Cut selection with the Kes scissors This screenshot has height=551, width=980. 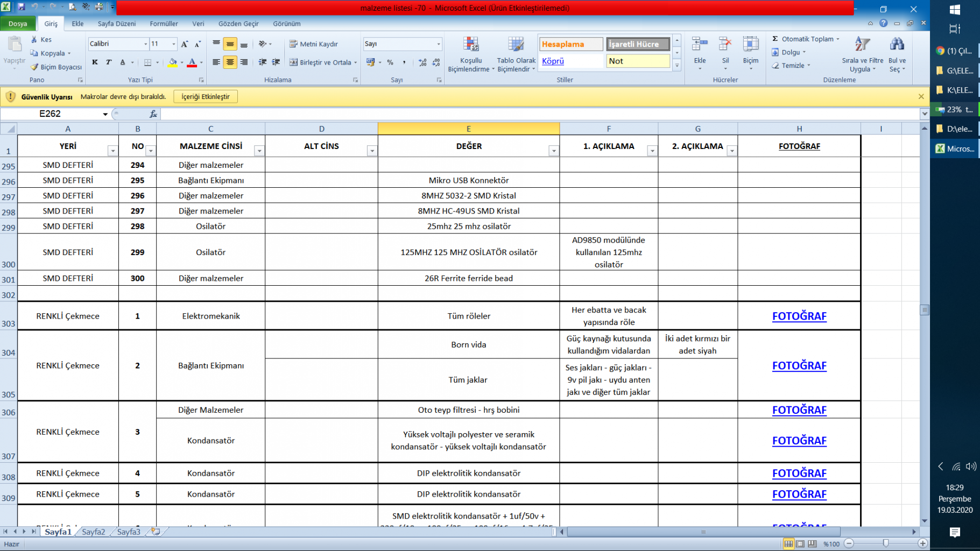click(x=41, y=39)
